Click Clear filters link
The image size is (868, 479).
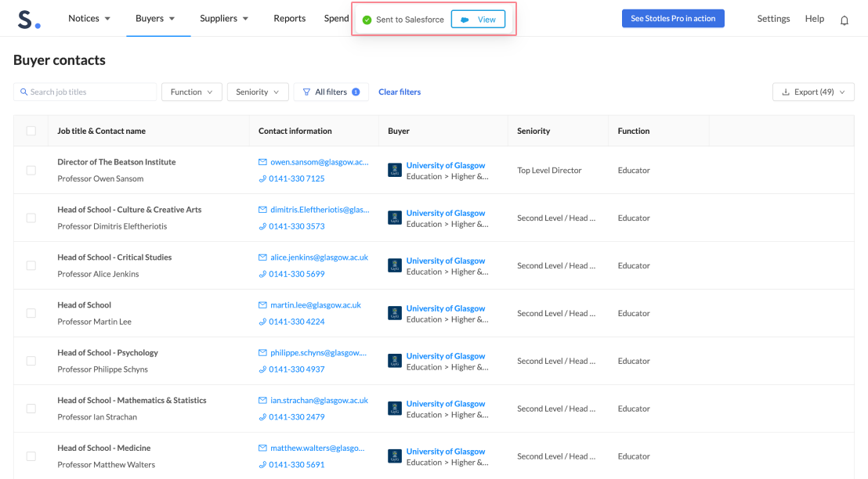pyautogui.click(x=400, y=92)
